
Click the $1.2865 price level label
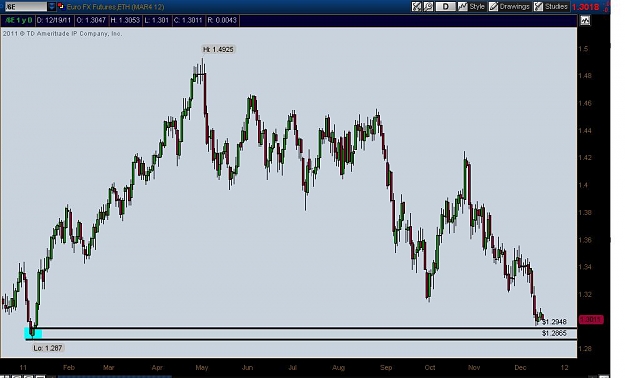tap(554, 333)
